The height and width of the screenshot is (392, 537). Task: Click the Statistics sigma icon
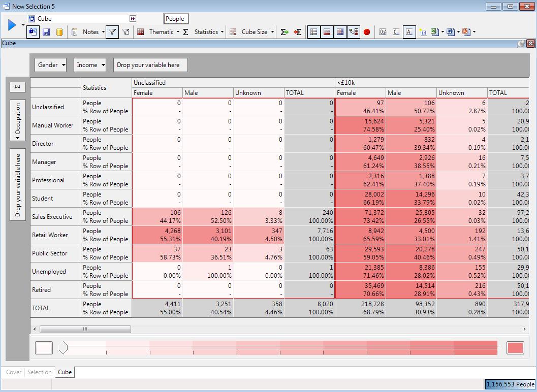[185, 32]
